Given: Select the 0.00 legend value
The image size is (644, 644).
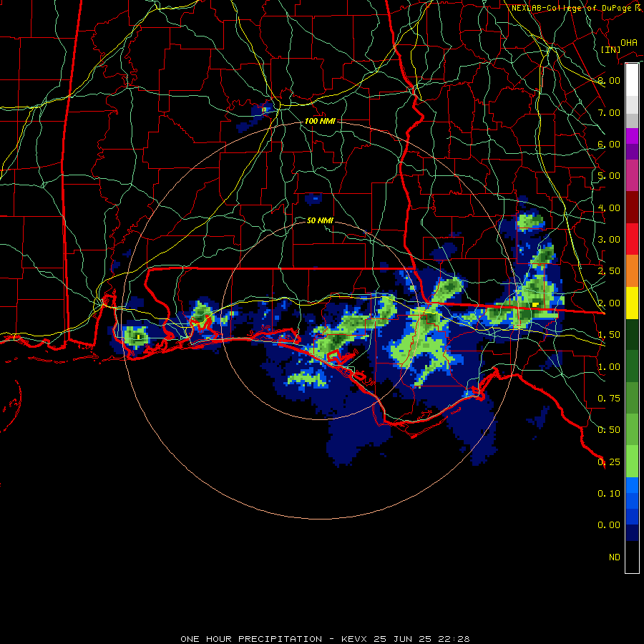Looking at the screenshot, I should pos(609,525).
